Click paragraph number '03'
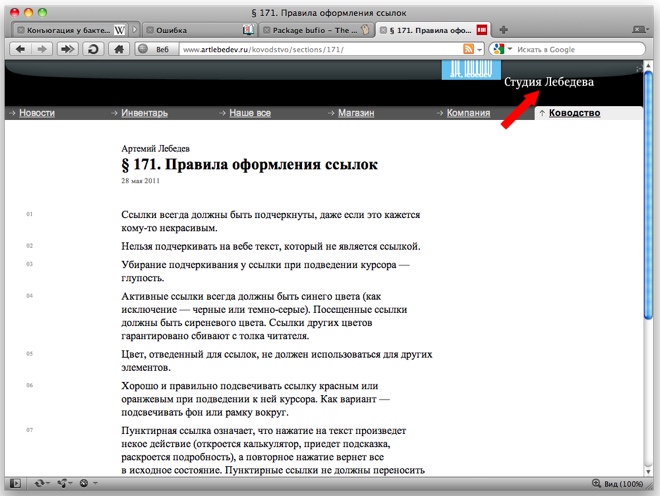Screen dimensions: 660x496 coord(29,264)
